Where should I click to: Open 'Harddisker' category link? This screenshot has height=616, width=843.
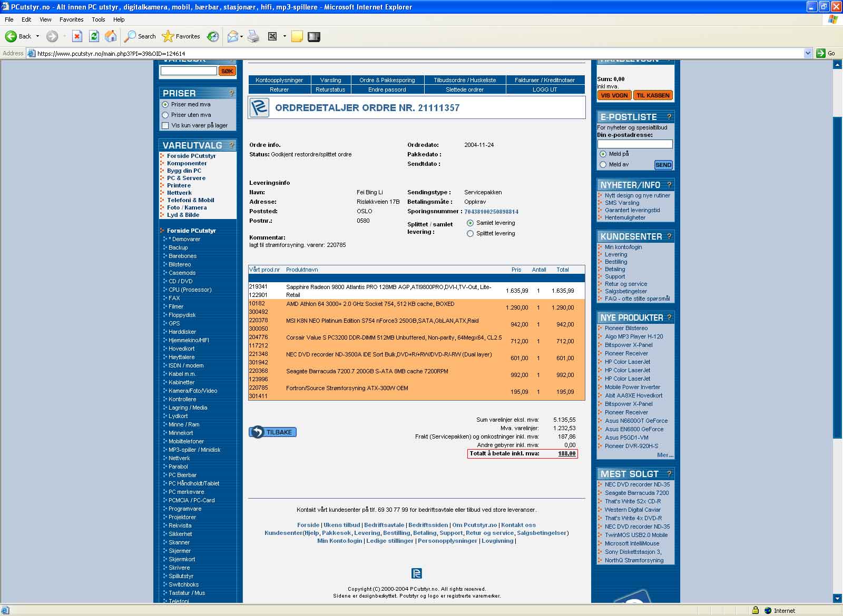[x=182, y=332]
